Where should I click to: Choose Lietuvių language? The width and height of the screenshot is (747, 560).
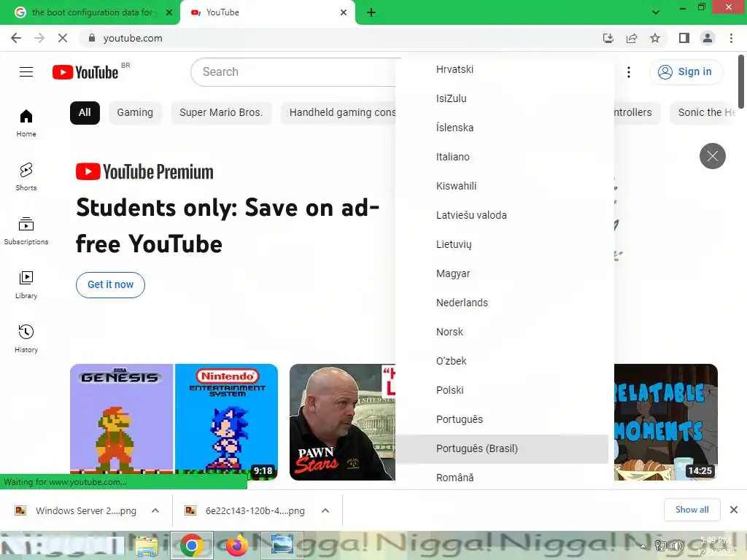point(502,244)
